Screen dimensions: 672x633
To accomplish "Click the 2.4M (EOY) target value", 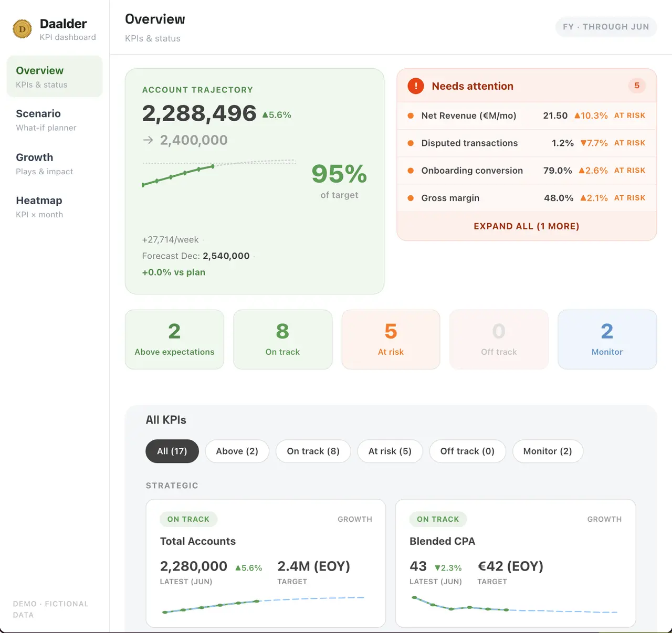I will coord(313,566).
